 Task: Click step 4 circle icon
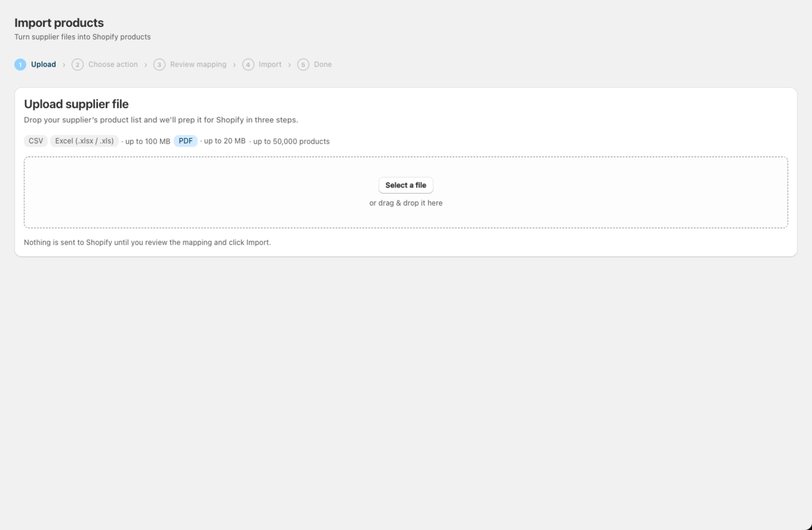[248, 64]
